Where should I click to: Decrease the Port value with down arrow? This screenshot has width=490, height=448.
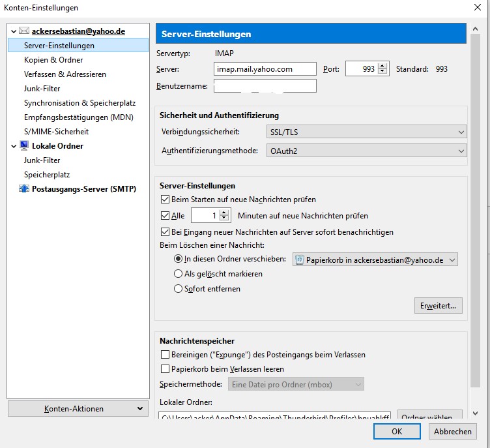click(x=382, y=72)
